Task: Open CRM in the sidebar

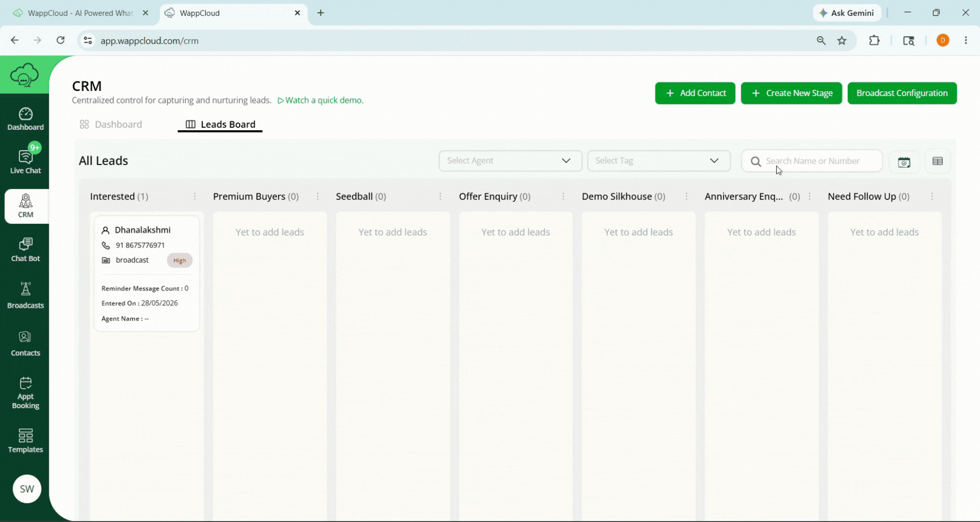Action: 26,206
